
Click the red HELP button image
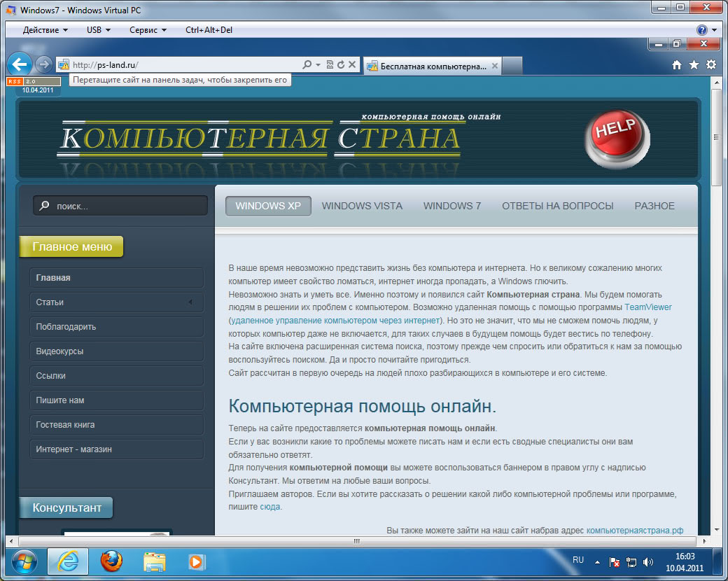coord(617,139)
